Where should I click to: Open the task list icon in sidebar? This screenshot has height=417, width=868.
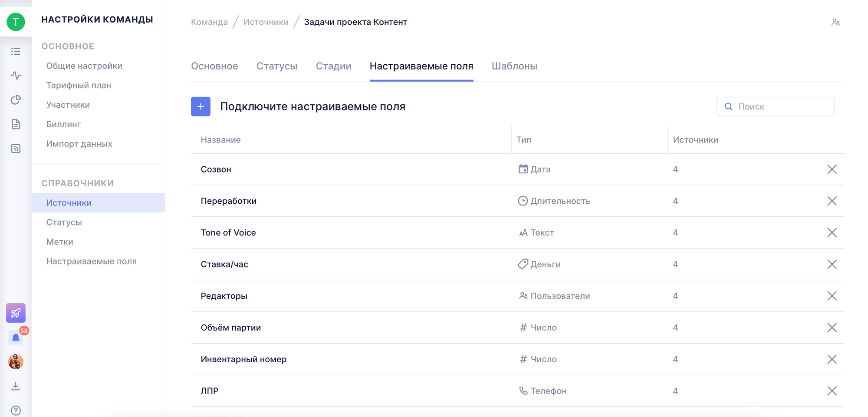16,51
